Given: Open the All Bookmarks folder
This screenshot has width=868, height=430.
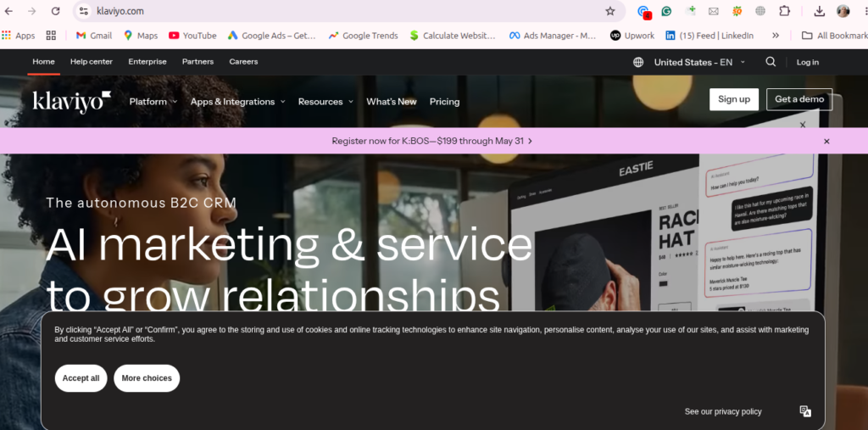Looking at the screenshot, I should tap(835, 36).
